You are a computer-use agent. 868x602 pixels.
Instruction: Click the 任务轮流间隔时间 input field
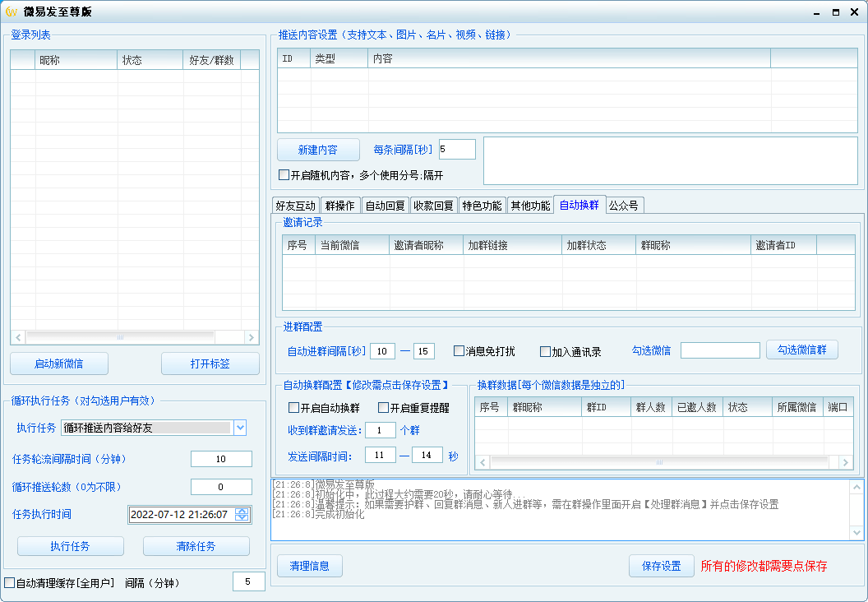coord(221,459)
